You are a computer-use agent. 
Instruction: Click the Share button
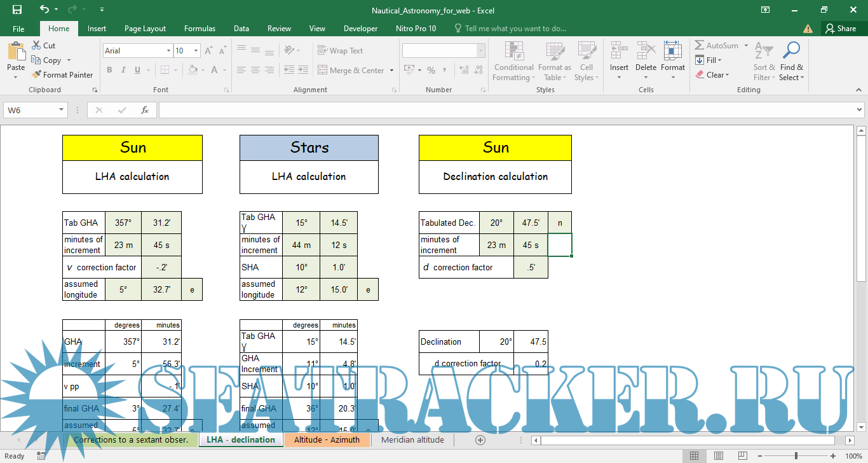(x=840, y=29)
